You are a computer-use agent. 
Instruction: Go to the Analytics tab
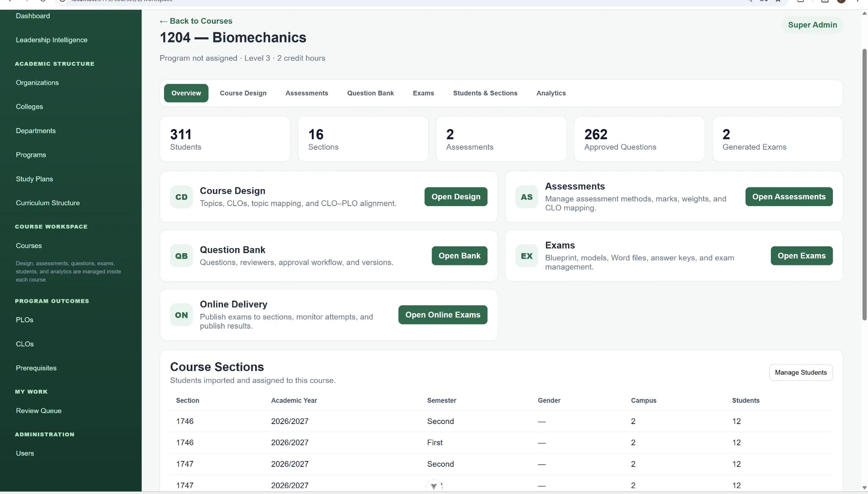point(551,93)
